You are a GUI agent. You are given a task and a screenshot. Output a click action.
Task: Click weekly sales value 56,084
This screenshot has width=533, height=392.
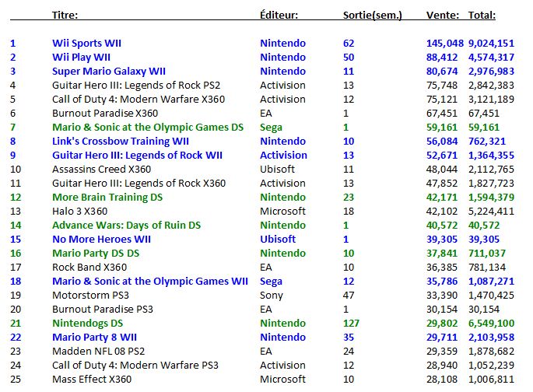tap(442, 142)
